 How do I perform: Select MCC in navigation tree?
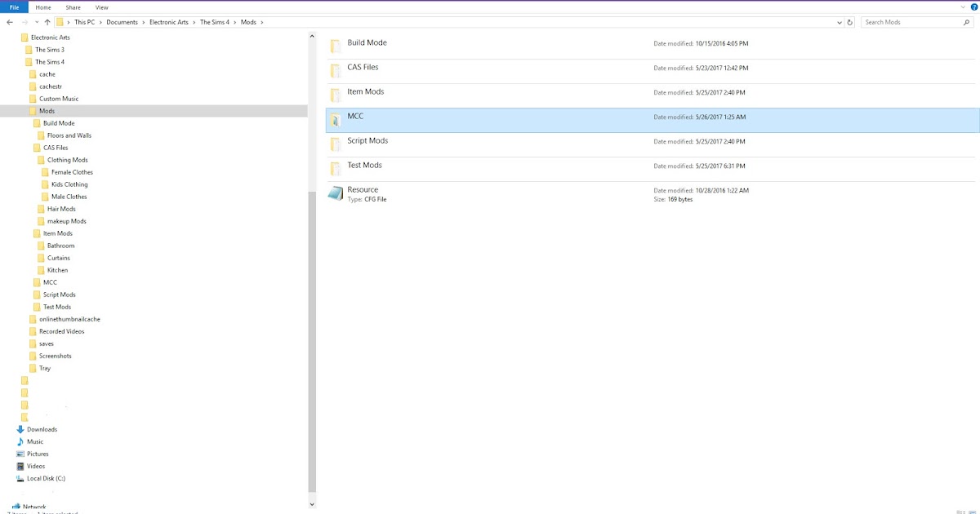[50, 282]
